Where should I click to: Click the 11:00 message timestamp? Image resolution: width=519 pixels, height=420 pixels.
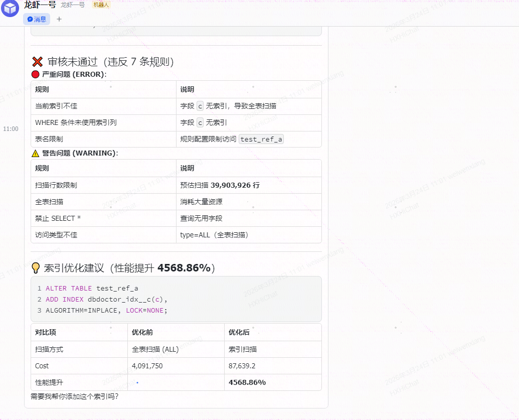pos(11,129)
